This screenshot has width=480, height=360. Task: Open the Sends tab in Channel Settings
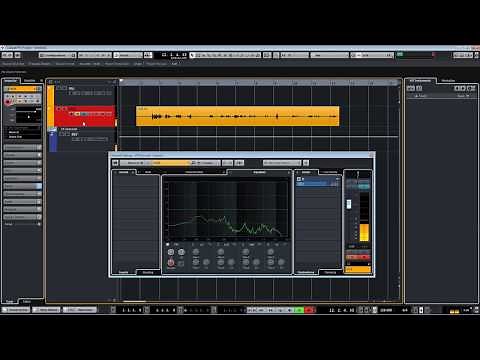pos(306,172)
